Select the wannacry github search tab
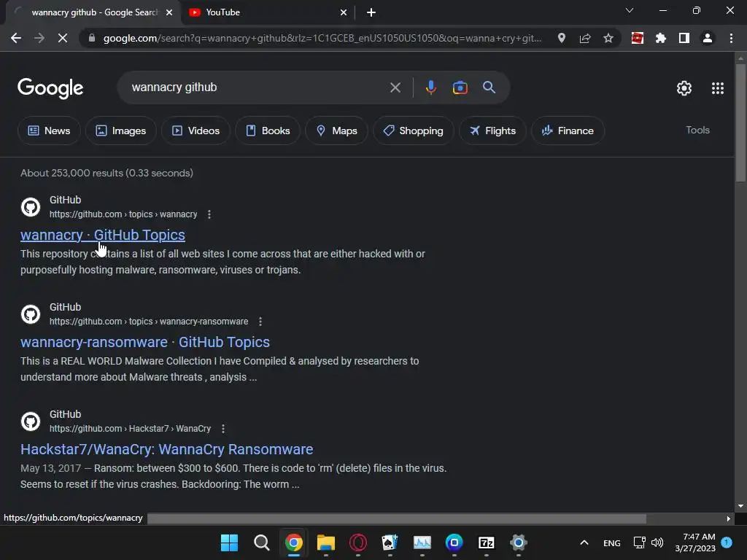Screen dimensions: 747x560 pyautogui.click(x=93, y=12)
